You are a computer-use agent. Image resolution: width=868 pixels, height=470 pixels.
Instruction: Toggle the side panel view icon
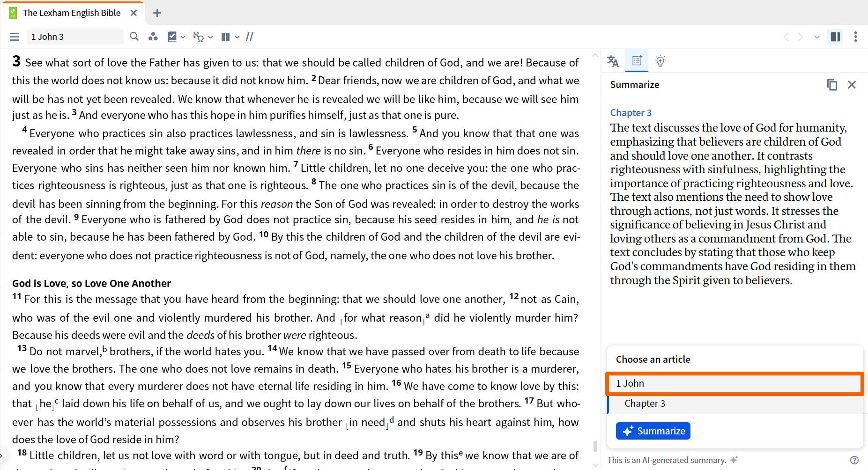[x=836, y=37]
